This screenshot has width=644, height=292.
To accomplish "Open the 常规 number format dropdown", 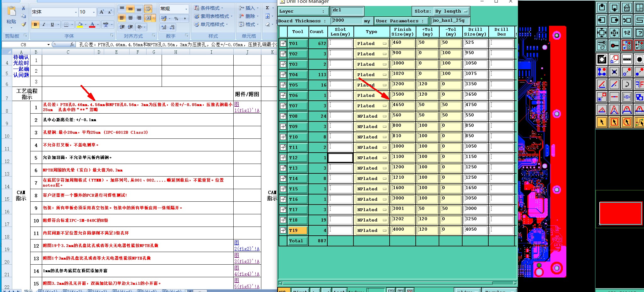I will pos(186,9).
